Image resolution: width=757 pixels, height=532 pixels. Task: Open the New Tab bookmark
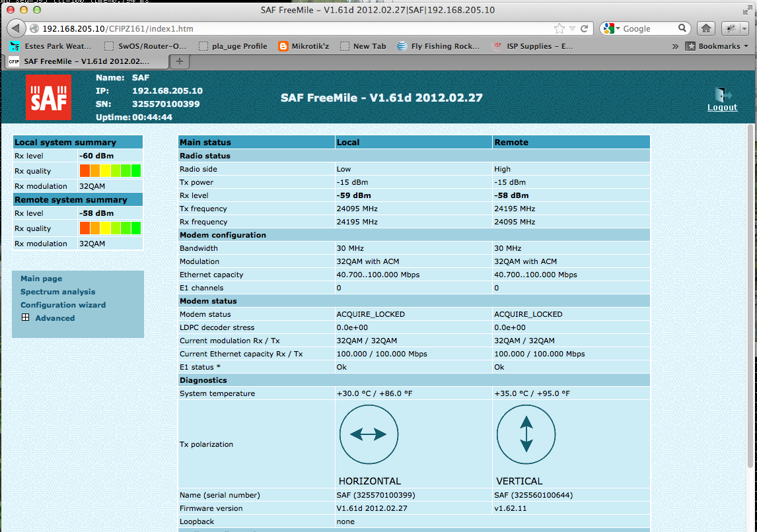pos(363,46)
